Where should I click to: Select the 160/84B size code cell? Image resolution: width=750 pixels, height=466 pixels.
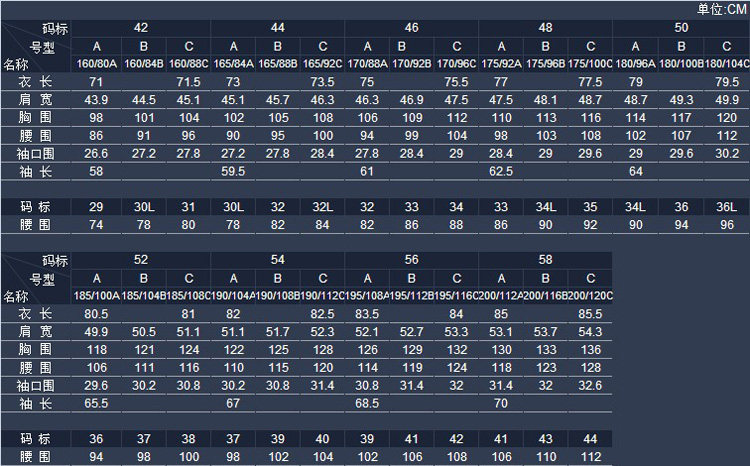pos(143,64)
